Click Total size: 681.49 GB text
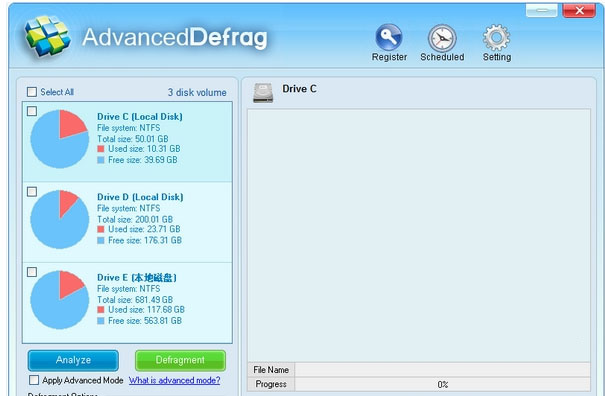The width and height of the screenshot is (605, 396). (x=135, y=300)
